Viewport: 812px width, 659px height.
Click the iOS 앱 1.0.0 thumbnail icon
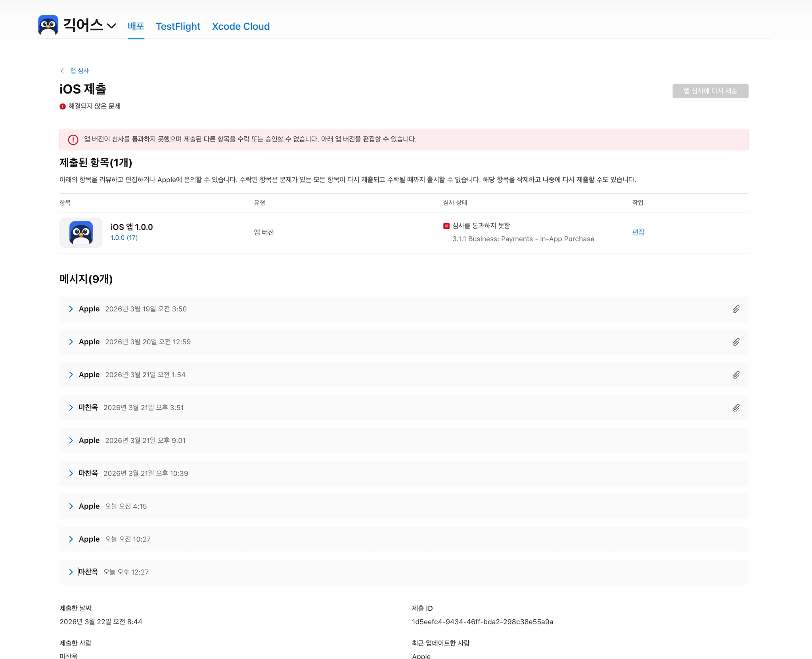coord(81,233)
